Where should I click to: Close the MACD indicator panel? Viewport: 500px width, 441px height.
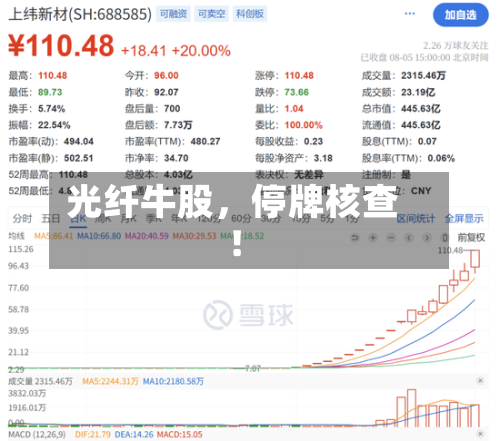pos(480,434)
